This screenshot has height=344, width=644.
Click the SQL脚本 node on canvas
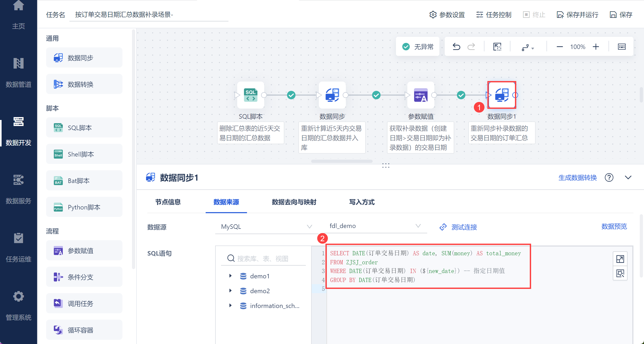[x=250, y=95]
